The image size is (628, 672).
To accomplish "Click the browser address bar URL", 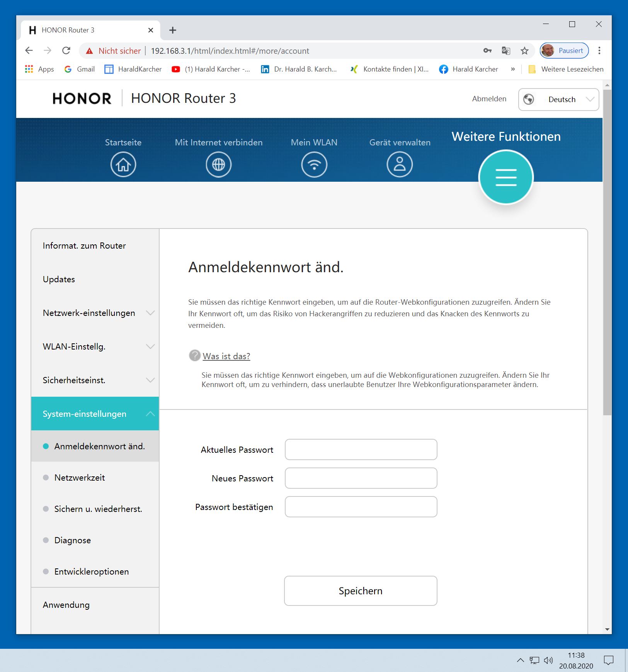I will point(230,51).
